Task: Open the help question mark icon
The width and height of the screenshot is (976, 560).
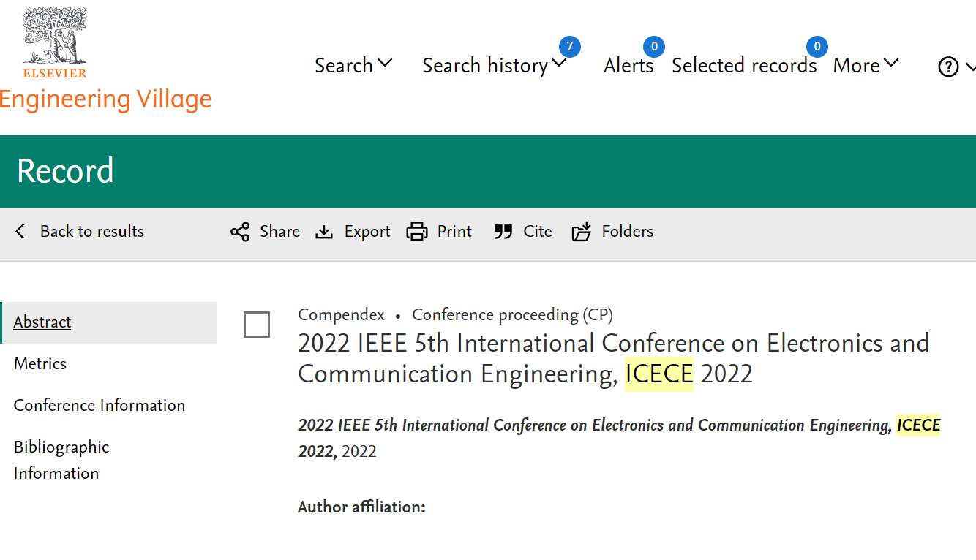Action: 948,67
